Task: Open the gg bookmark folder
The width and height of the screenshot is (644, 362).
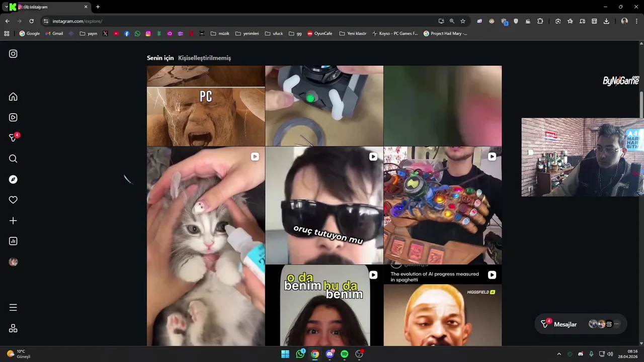Action: (x=295, y=34)
